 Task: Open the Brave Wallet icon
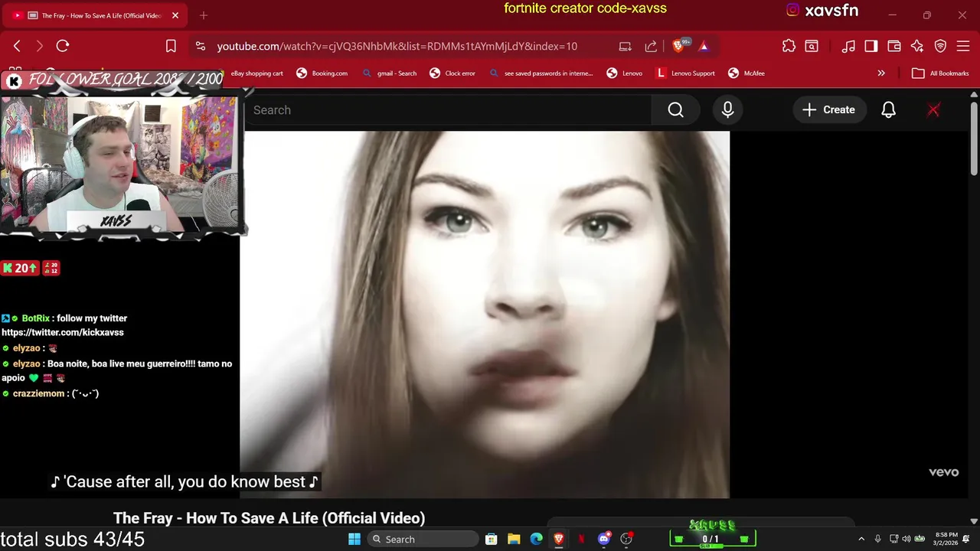click(x=893, y=46)
